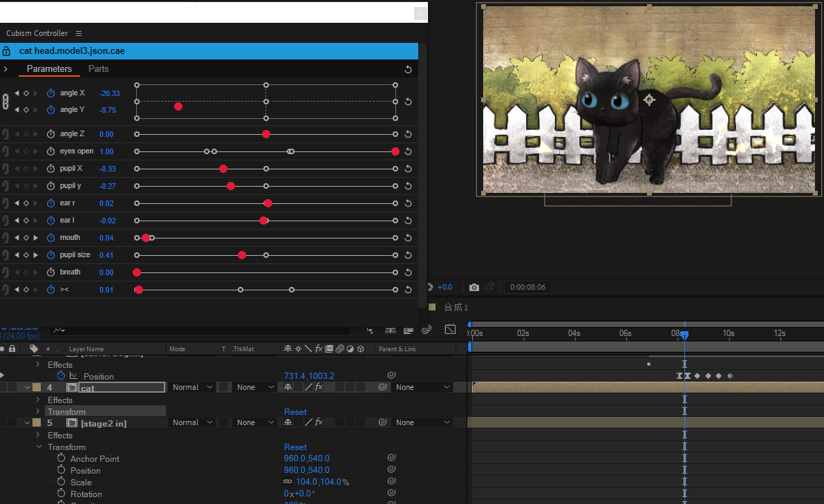Open the Mode dropdown for the cat layer
The width and height of the screenshot is (824, 504).
pyautogui.click(x=191, y=387)
